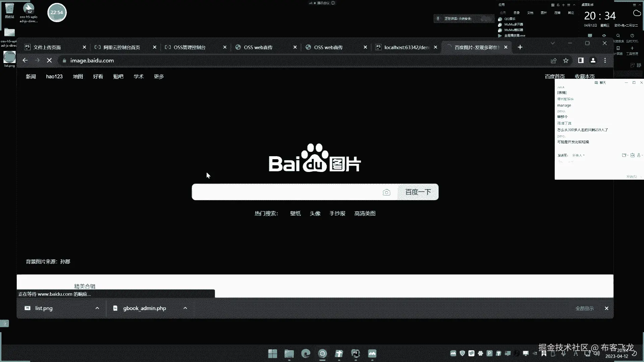Open the 壁纸 hot search link
The image size is (644, 362).
295,214
